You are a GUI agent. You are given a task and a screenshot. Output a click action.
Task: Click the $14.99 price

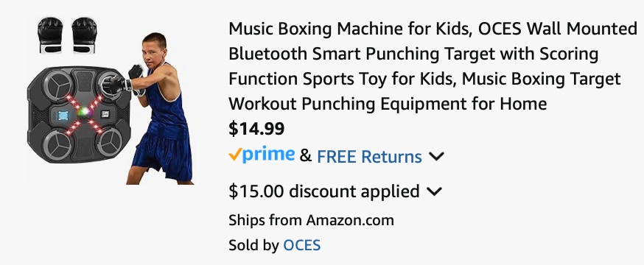point(256,129)
